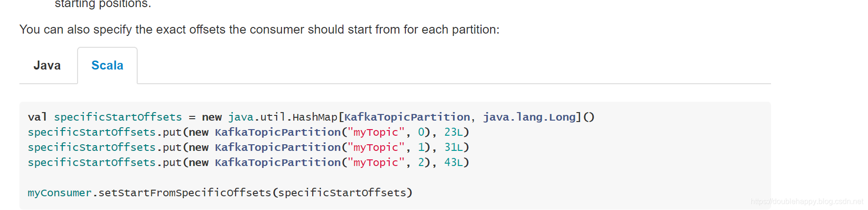The height and width of the screenshot is (210, 868).
Task: Click "myTopic" string on the partition 0 line
Action: point(376,132)
